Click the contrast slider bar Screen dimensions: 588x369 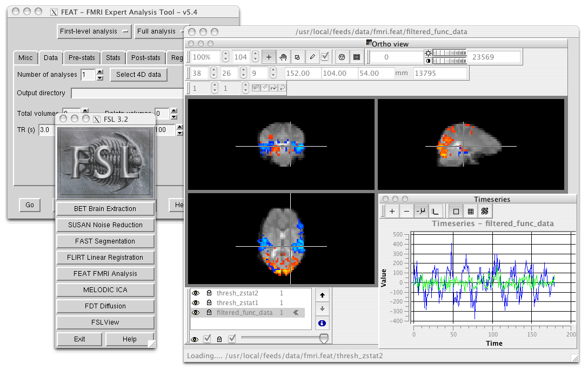(450, 61)
